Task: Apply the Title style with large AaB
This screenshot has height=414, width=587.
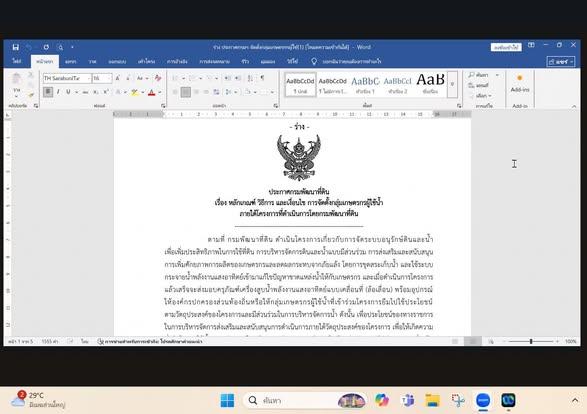Action: (x=431, y=85)
